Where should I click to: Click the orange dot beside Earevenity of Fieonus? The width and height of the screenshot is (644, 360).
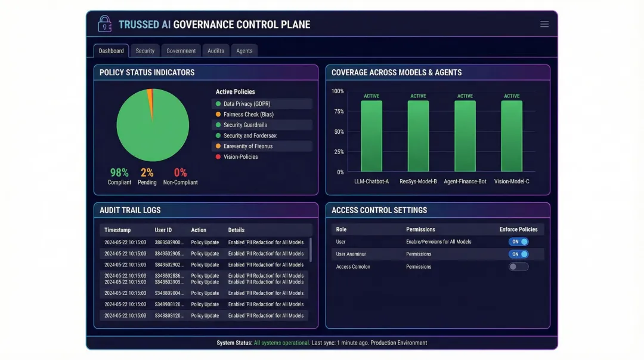pyautogui.click(x=218, y=146)
